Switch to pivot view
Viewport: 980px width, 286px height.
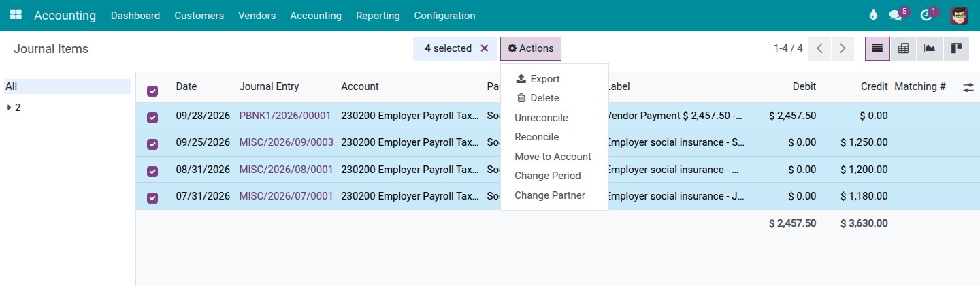pyautogui.click(x=904, y=48)
